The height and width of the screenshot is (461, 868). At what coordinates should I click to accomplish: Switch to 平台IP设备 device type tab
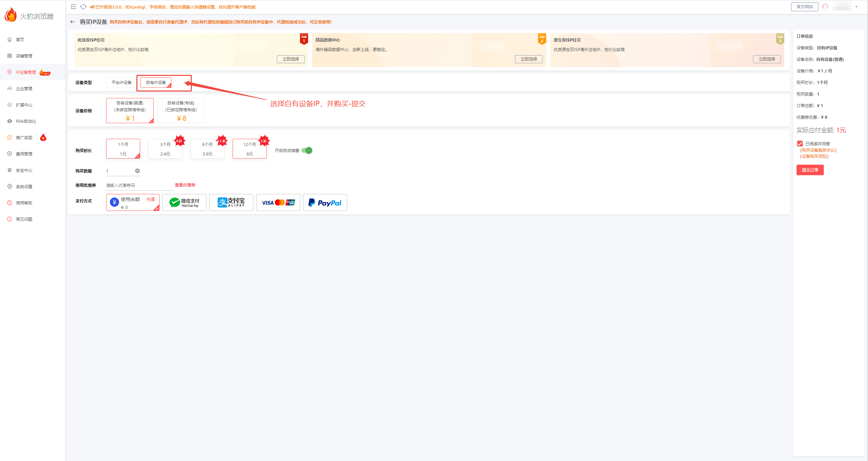tap(121, 83)
